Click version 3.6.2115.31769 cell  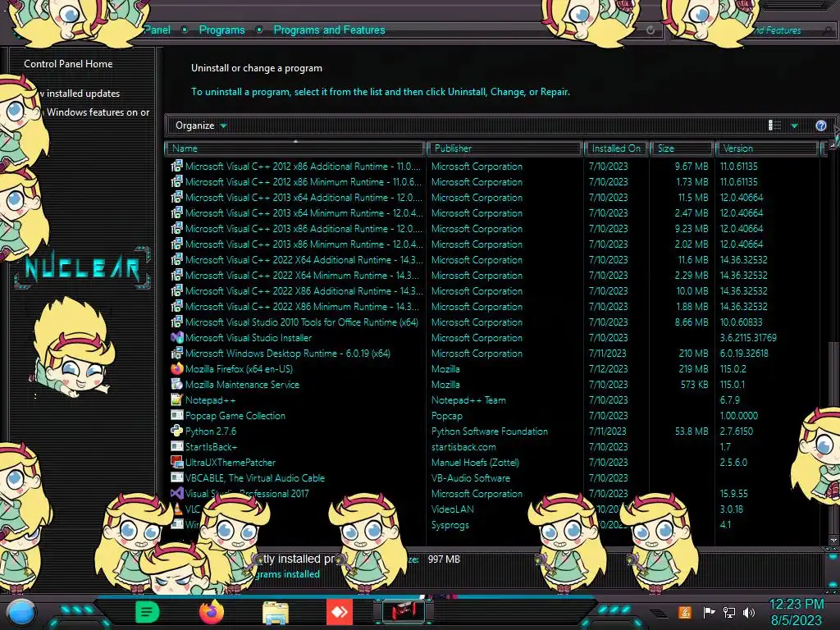click(748, 337)
